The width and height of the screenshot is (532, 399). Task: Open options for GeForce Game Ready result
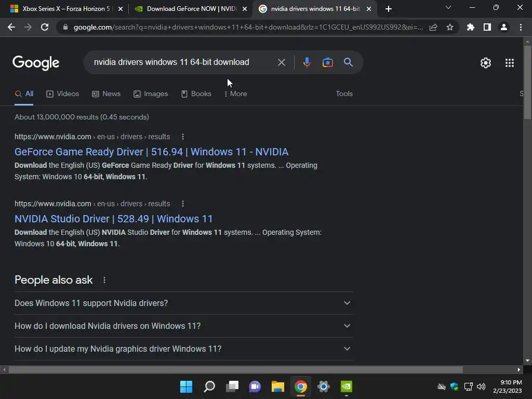[183, 137]
